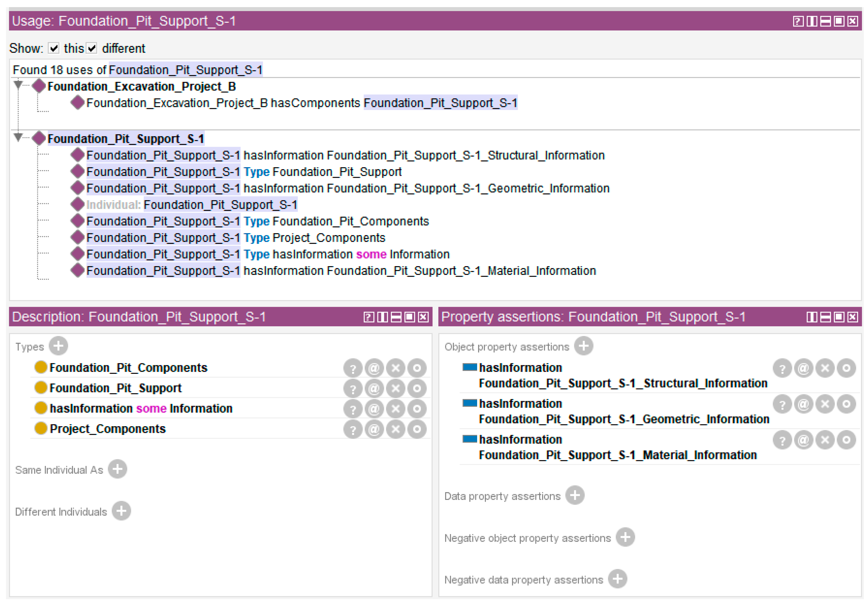Open annotations for the Foundation_Pit_Support type
This screenshot has width=868, height=603.
[x=374, y=388]
